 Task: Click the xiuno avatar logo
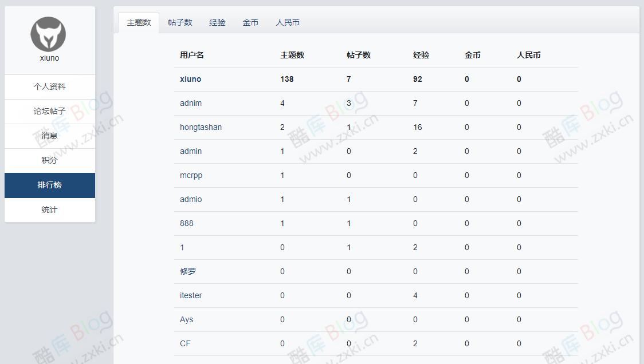[x=49, y=34]
